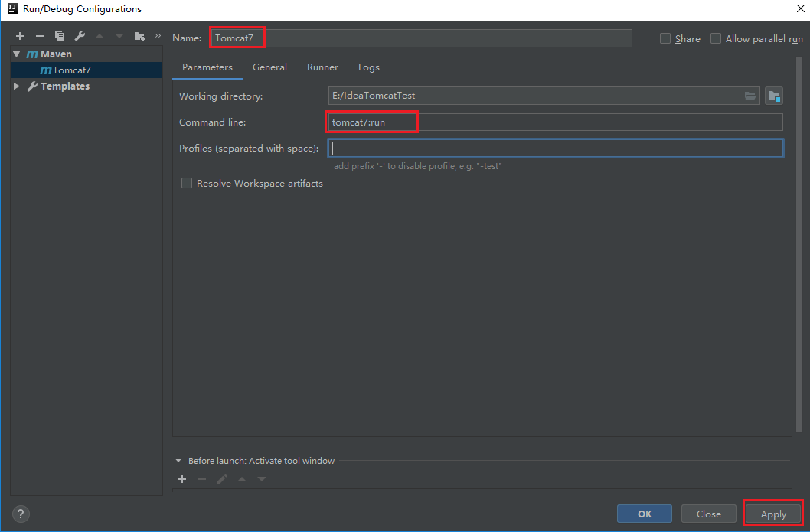Apply the configuration changes
Viewport: 810px width, 532px height.
[x=772, y=514]
